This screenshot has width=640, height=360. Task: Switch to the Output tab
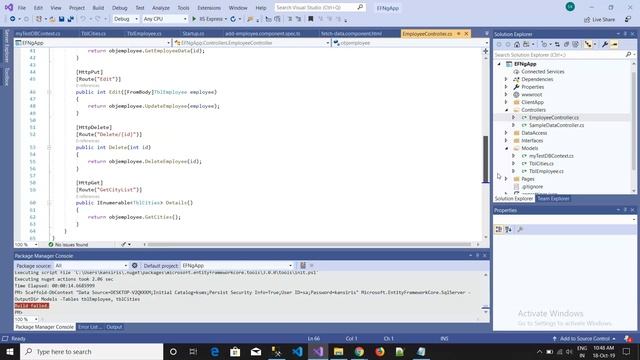114,327
